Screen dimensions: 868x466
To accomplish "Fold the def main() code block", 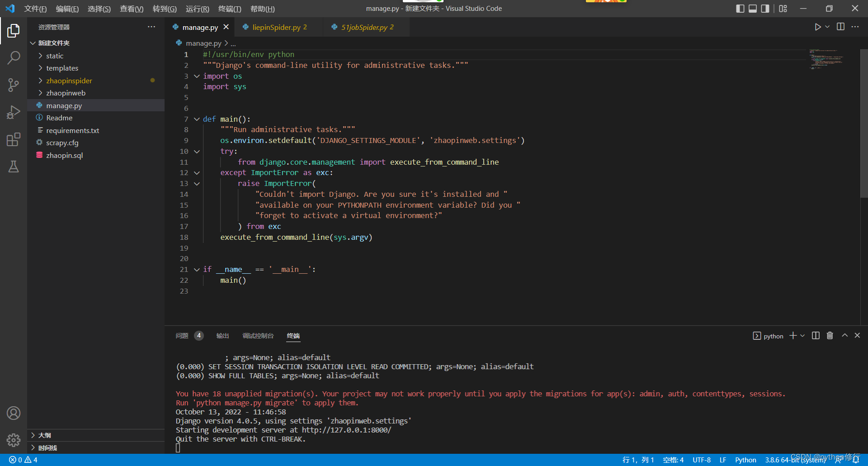I will [197, 119].
